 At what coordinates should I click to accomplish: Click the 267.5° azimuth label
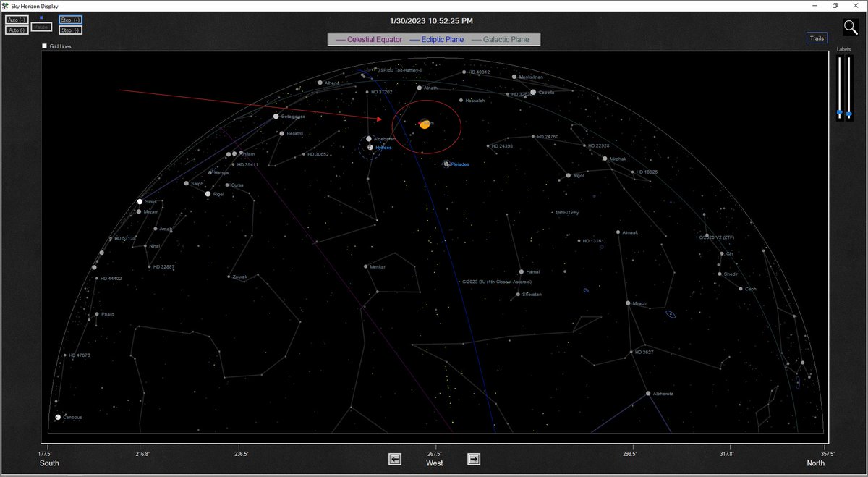(435, 454)
